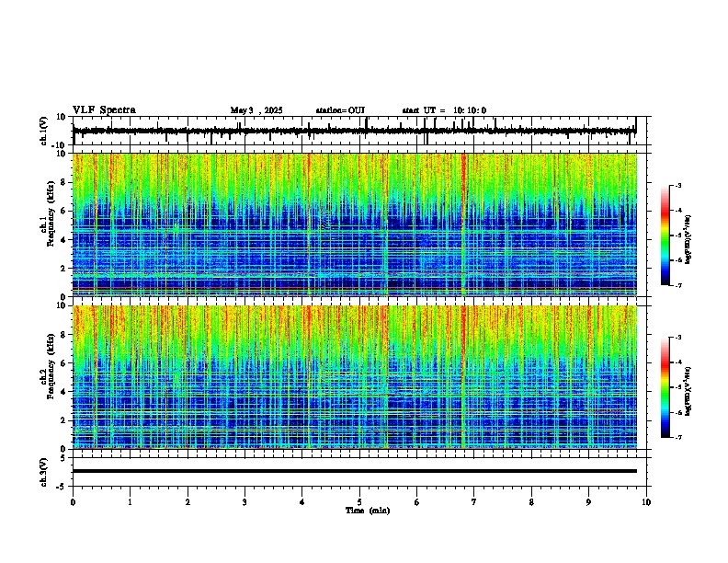Click the '5' tick on ch.3(V) axis
Viewport: 728px width, 563px height.
coord(63,457)
